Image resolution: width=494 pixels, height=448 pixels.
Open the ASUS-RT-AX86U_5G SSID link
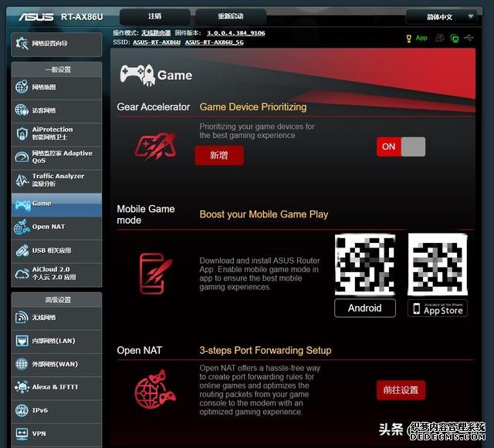(215, 42)
